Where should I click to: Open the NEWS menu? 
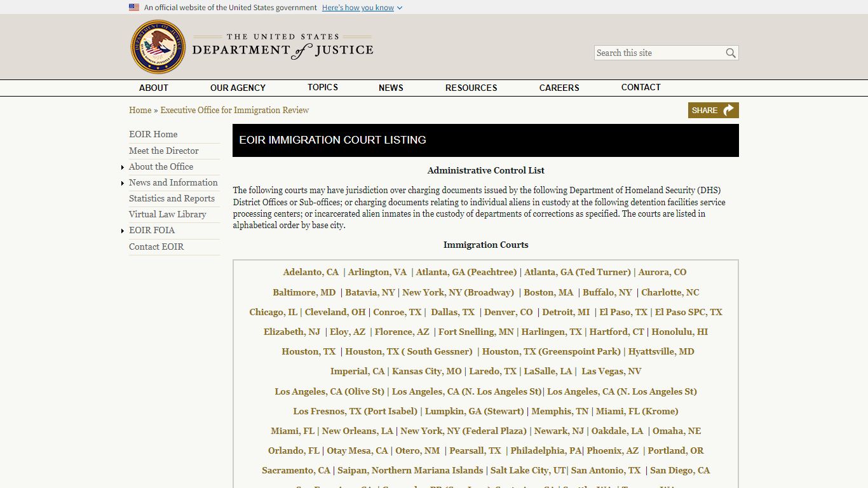391,88
